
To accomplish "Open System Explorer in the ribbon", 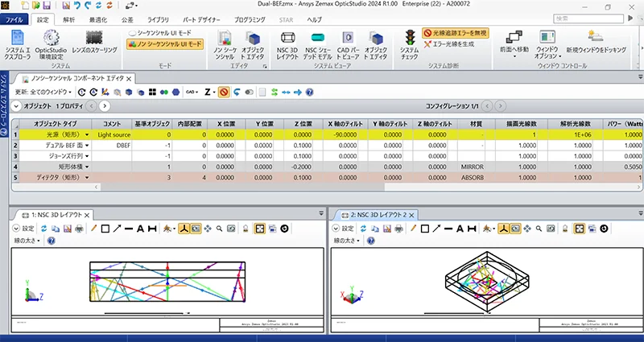I will coord(17,45).
